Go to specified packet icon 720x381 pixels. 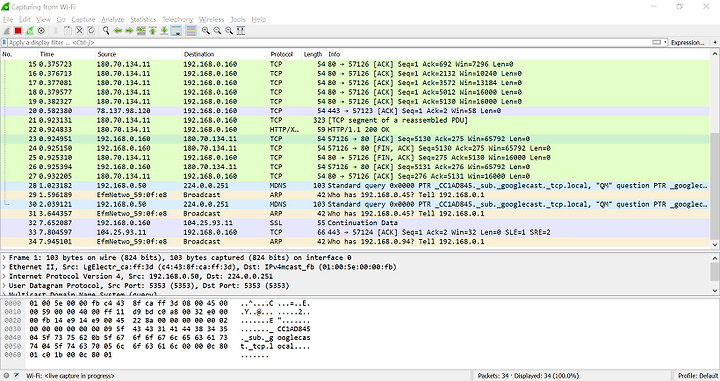(141, 31)
